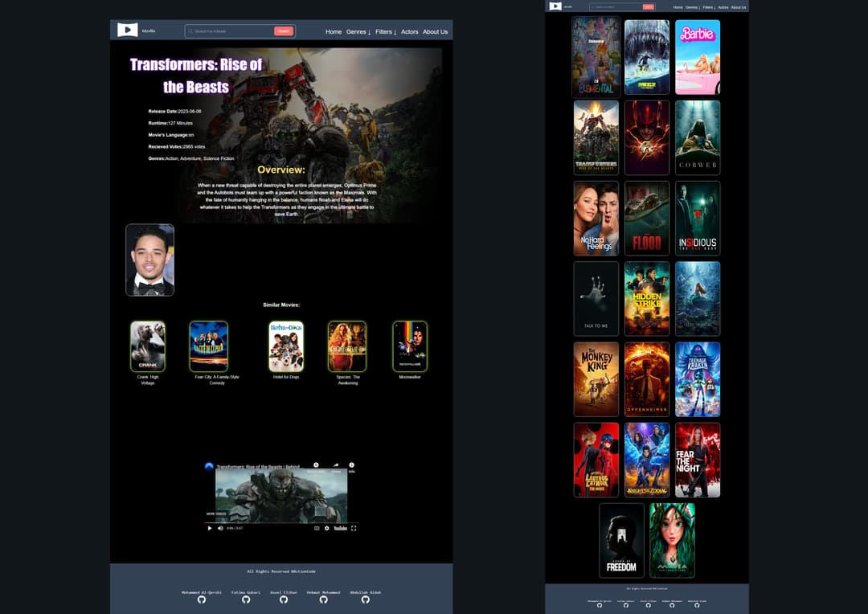Open Actors in the details page navbar

click(410, 32)
